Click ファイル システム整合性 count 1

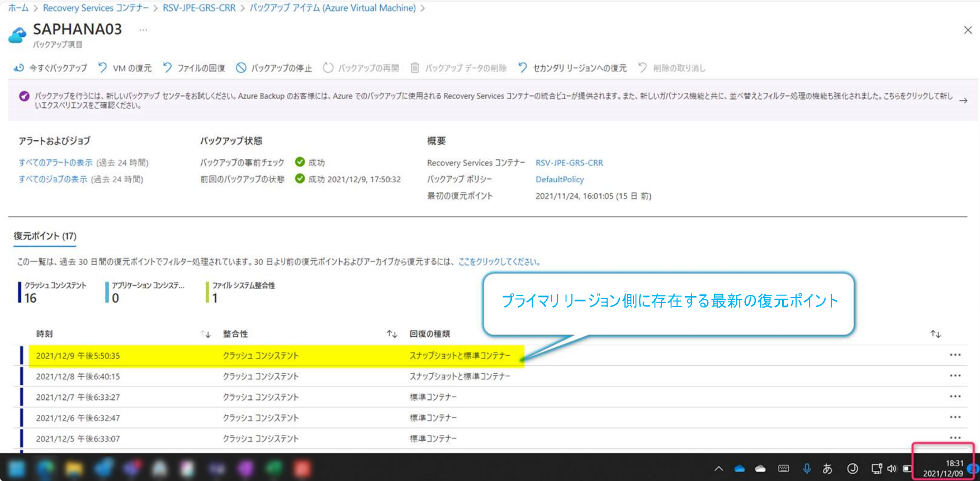(241, 293)
